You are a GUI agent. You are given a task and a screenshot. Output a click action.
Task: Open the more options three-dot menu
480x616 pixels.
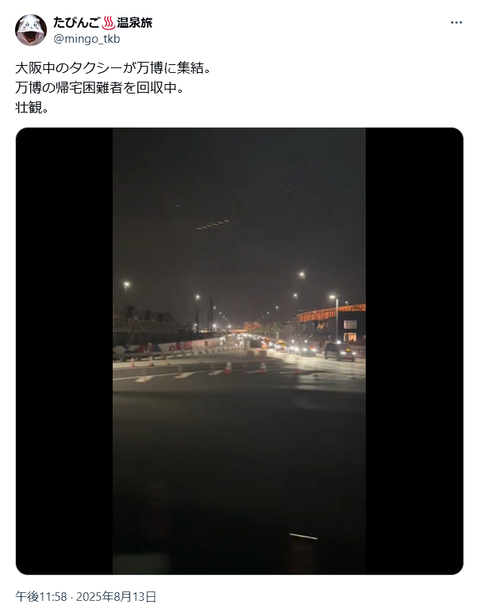tap(456, 23)
